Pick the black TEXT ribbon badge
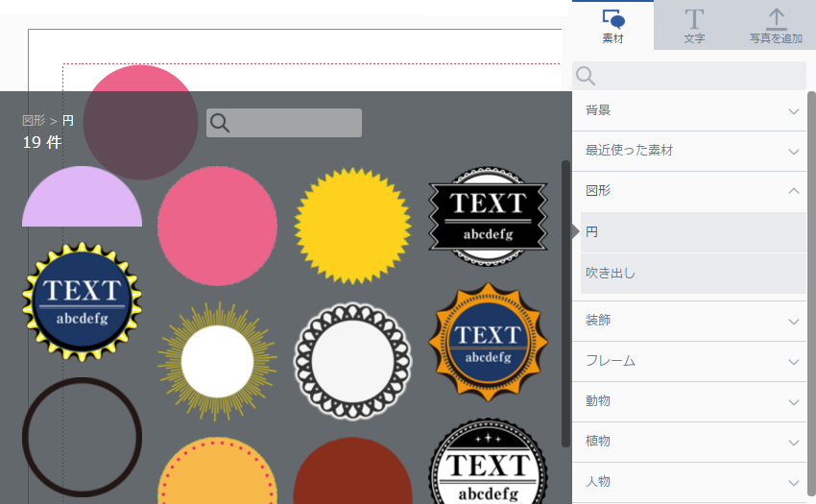816x504 pixels. click(x=488, y=216)
